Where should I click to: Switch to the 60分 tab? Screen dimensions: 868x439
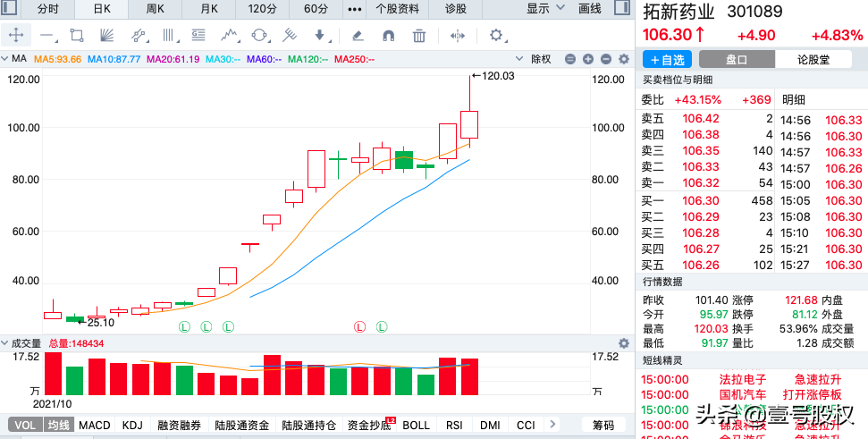[x=316, y=9]
